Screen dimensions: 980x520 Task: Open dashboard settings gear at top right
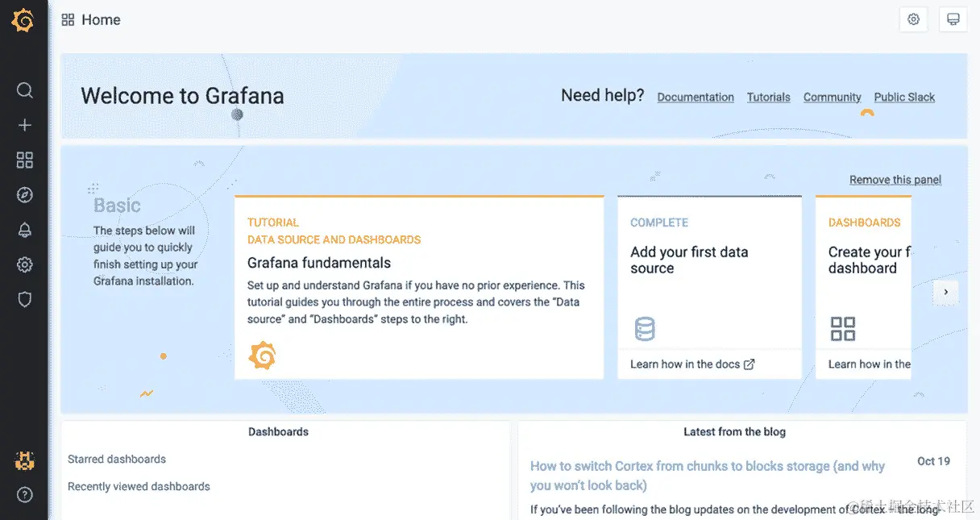(x=913, y=19)
